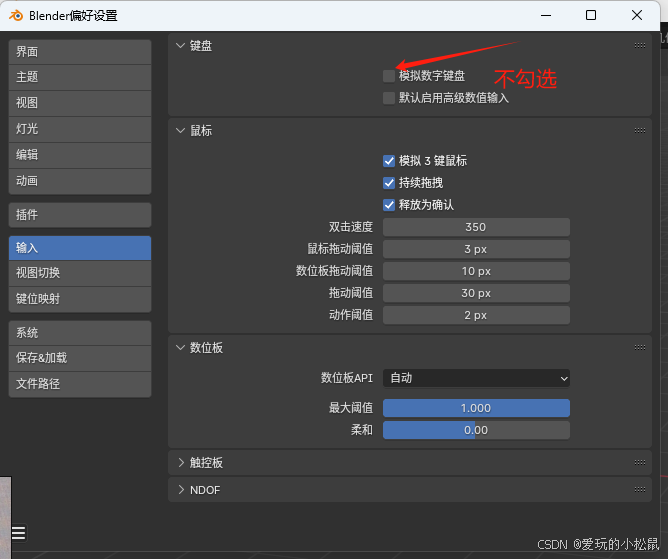This screenshot has height=559, width=668.
Task: Select the 输入 preferences section
Action: [x=80, y=248]
